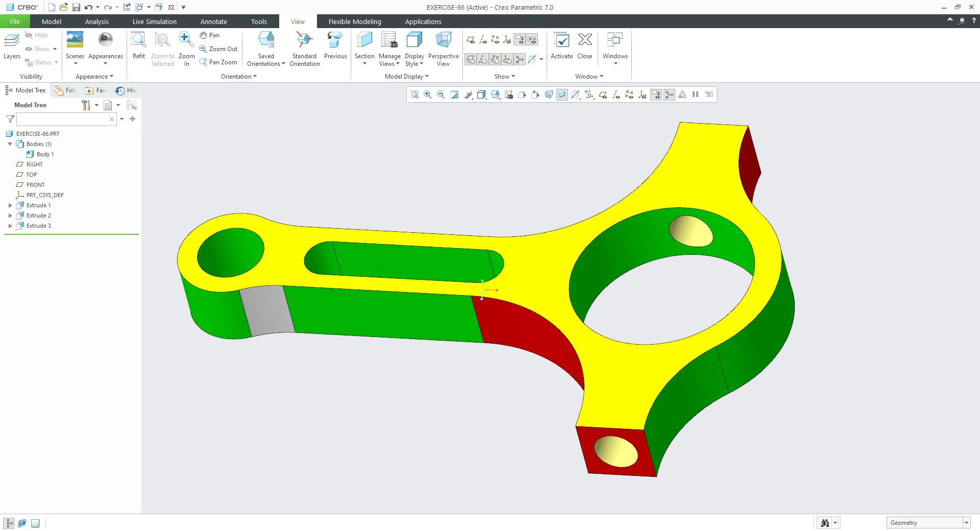Toggle plane display in ribbon Show group
Viewport: 980px width, 531px height.
coord(471,40)
